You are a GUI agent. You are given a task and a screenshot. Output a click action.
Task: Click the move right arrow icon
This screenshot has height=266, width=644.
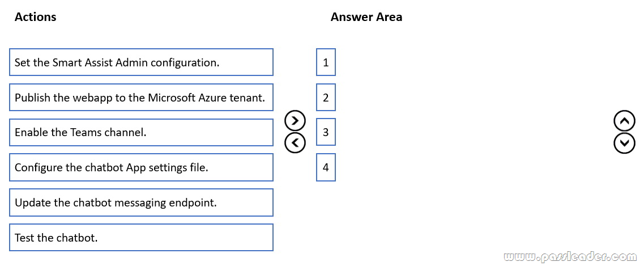[295, 120]
